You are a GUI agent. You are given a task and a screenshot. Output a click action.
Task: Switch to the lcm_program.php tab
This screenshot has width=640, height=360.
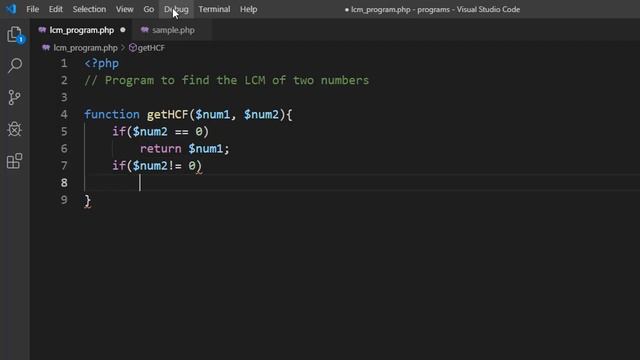[82, 30]
